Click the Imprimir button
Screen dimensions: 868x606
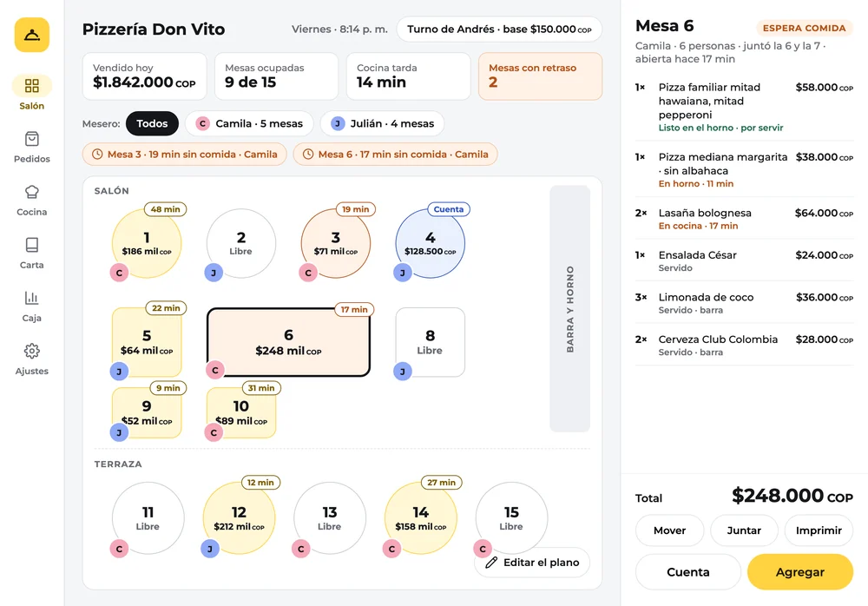click(x=819, y=530)
